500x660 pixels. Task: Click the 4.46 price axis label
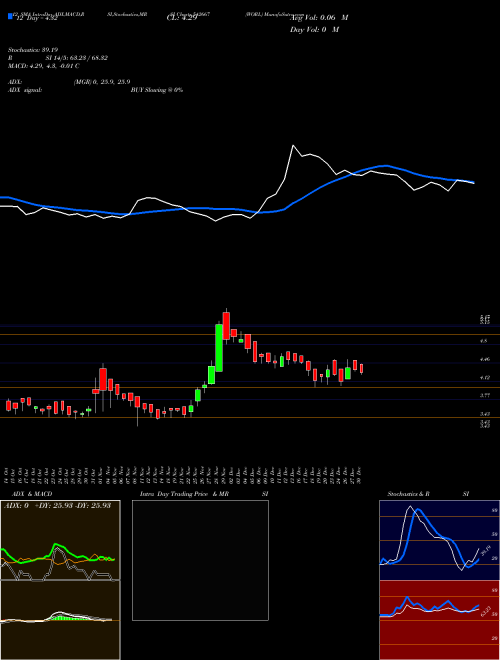pyautogui.click(x=484, y=359)
